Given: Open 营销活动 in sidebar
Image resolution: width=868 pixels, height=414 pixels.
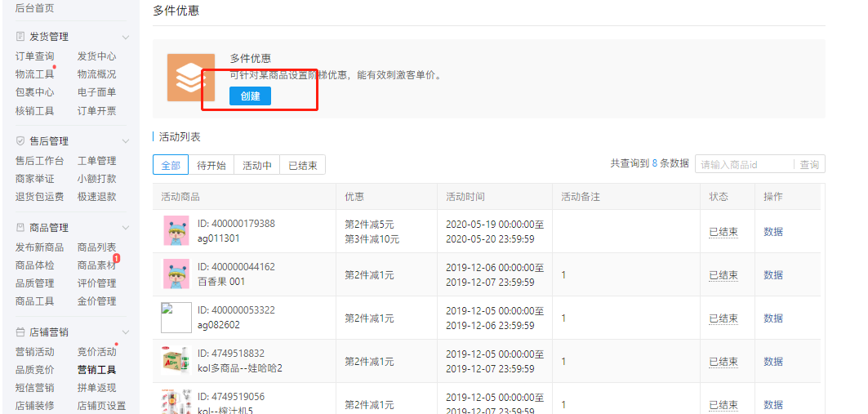Looking at the screenshot, I should [35, 351].
